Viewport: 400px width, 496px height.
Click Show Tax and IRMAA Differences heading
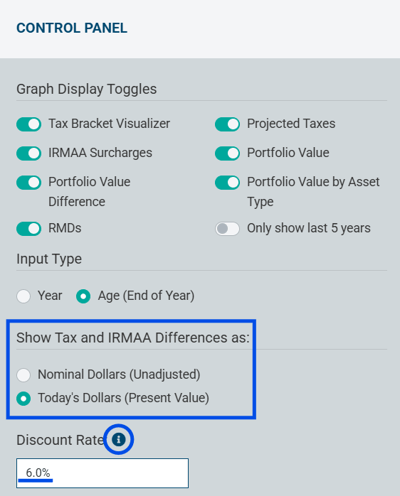pyautogui.click(x=133, y=338)
